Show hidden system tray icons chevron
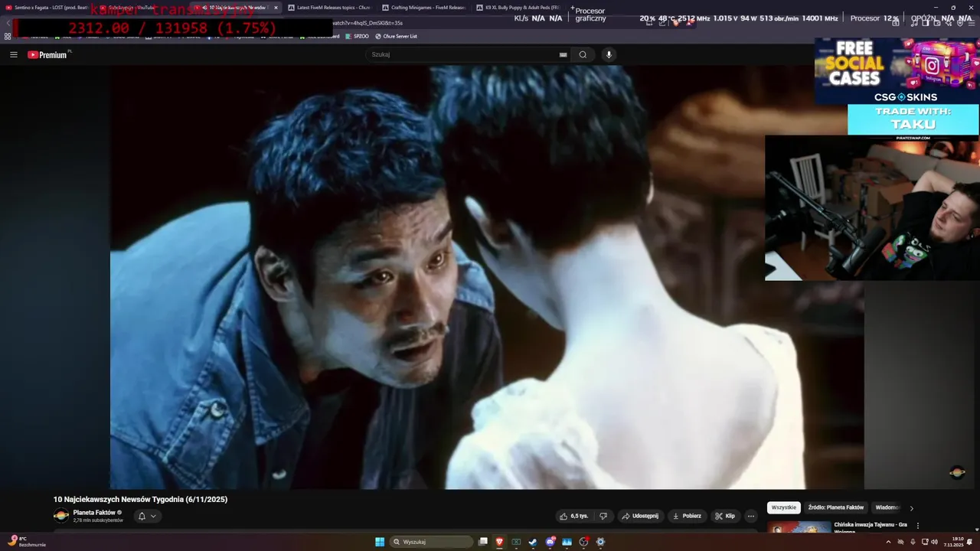The width and height of the screenshot is (980, 551). pos(888,542)
